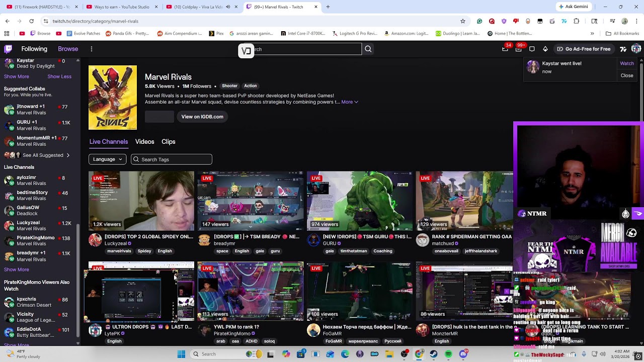This screenshot has height=362, width=644.
Task: Open the breadymr stream thumbnail with 147 viewers
Action: pyautogui.click(x=251, y=201)
